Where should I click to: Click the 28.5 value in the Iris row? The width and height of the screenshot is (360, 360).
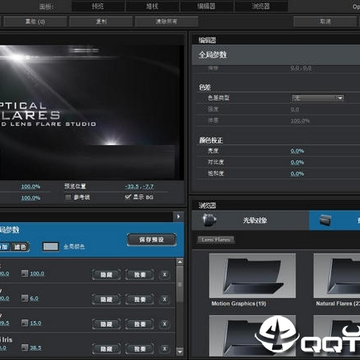[x=35, y=348]
